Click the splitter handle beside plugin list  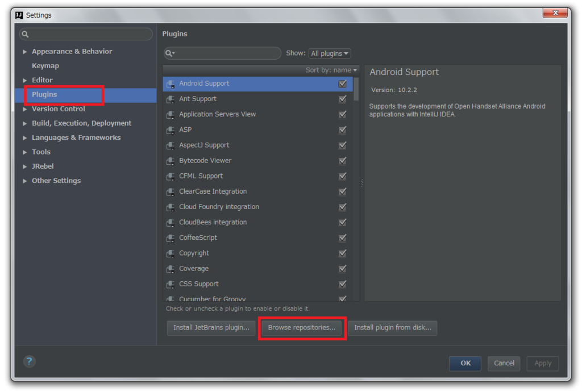[362, 182]
